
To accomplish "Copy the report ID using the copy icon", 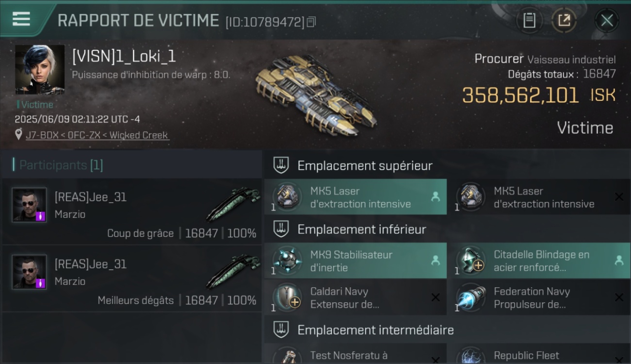I will [311, 22].
